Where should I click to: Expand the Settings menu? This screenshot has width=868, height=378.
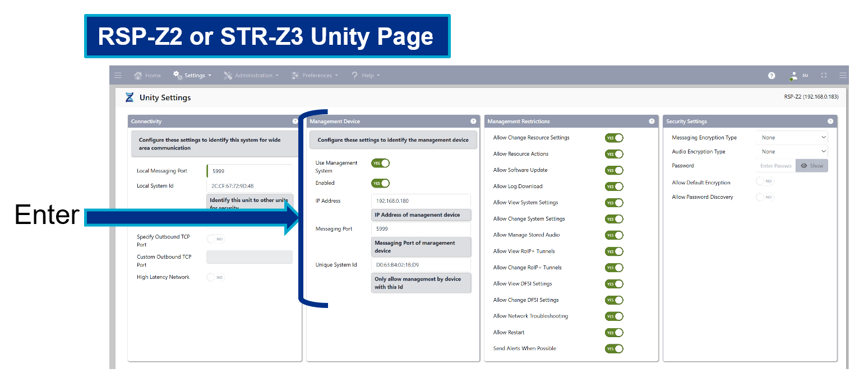click(192, 75)
